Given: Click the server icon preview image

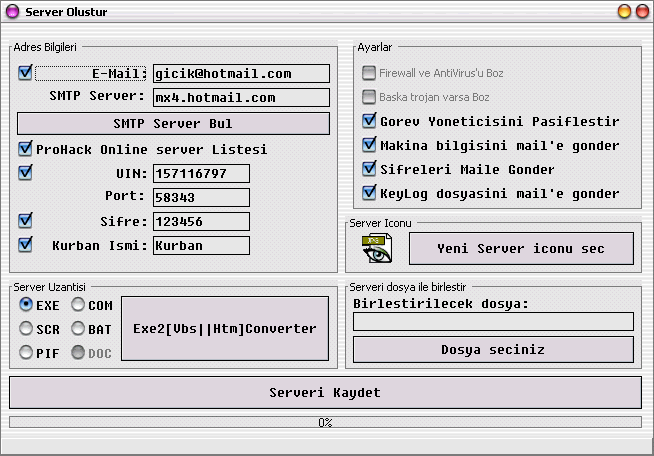Looking at the screenshot, I should pos(376,249).
